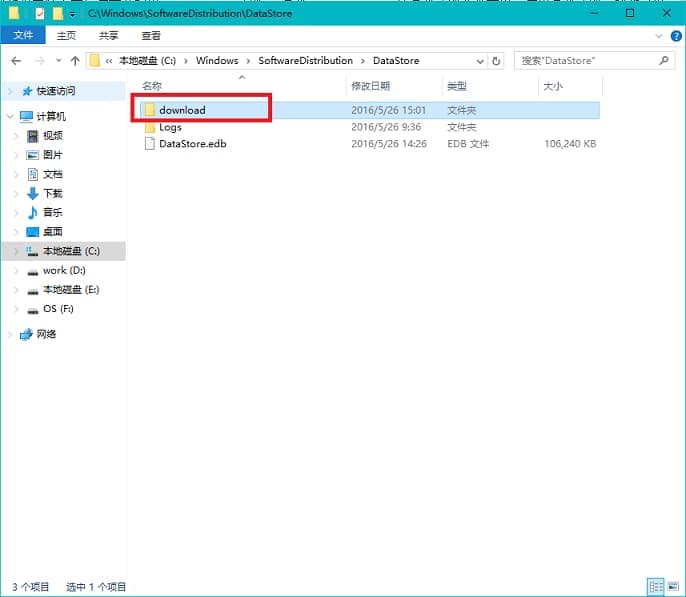The width and height of the screenshot is (686, 597).
Task: Switch to details view layout
Action: [653, 586]
